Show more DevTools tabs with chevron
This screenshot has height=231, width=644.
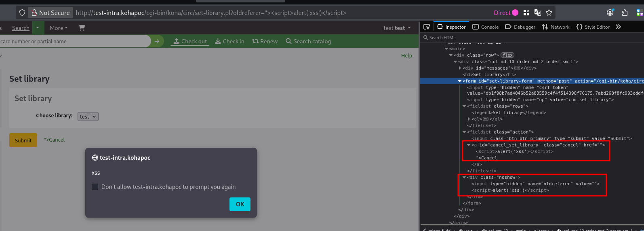click(x=618, y=27)
